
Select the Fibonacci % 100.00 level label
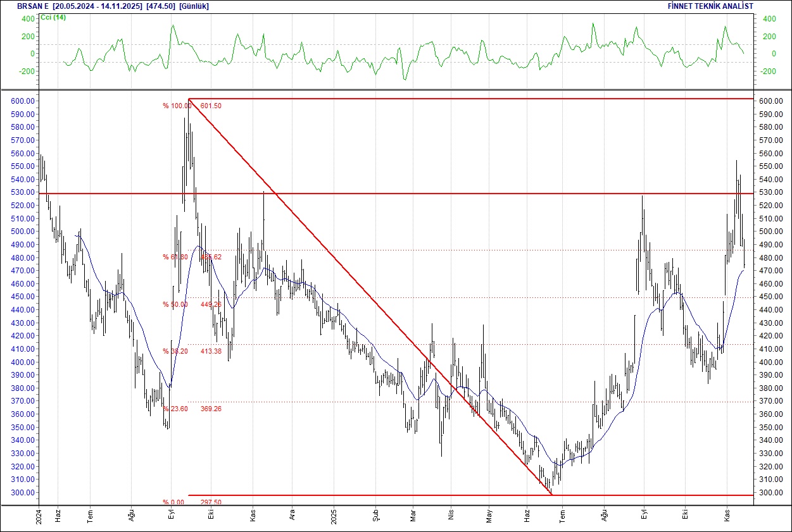coord(177,106)
